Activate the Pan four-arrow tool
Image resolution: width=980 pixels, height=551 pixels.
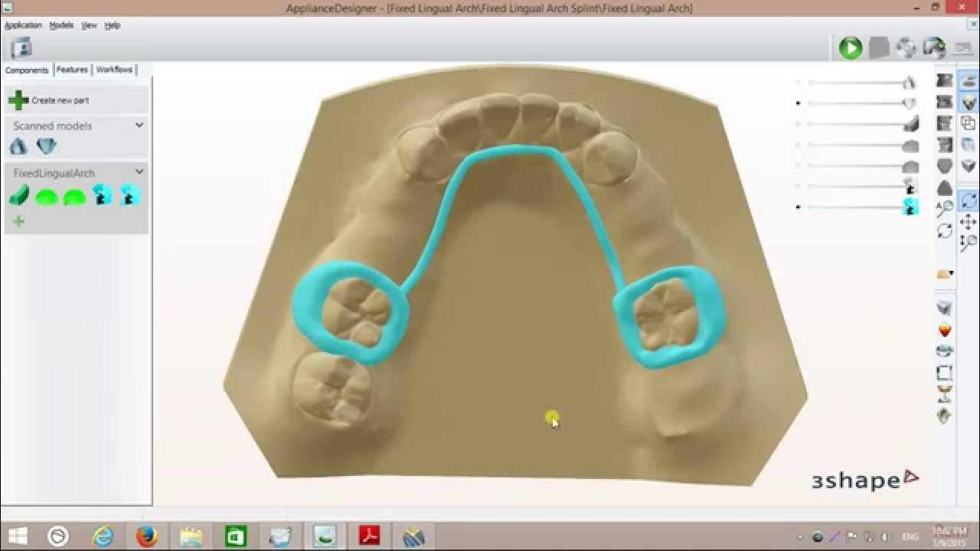click(x=968, y=223)
